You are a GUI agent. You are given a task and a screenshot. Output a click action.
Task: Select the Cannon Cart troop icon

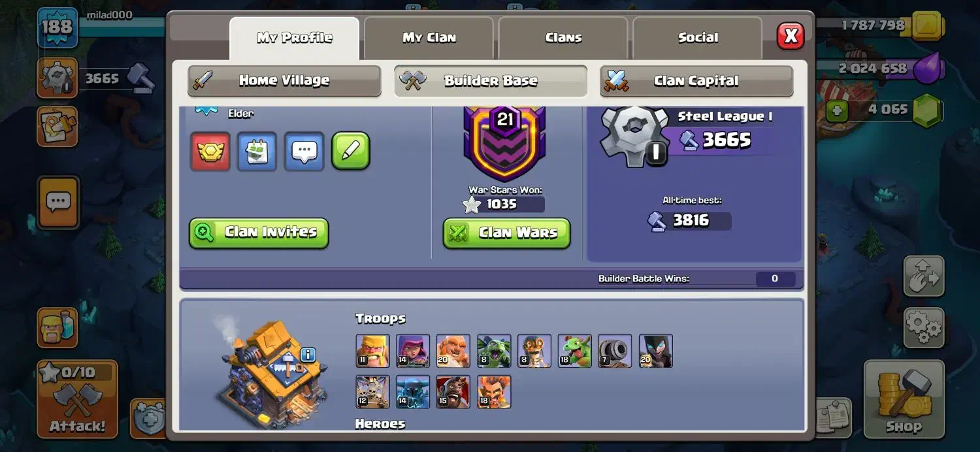[x=615, y=351]
